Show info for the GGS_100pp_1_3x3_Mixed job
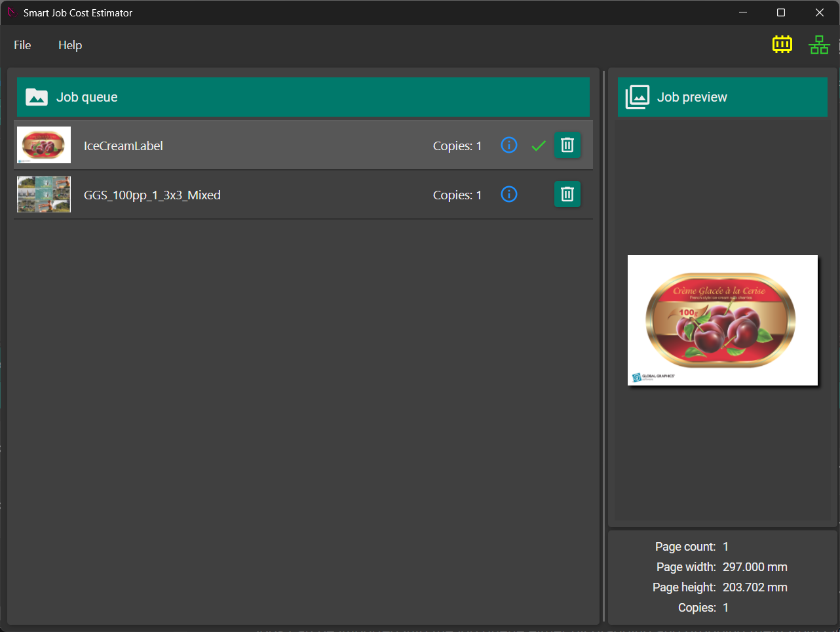The image size is (840, 632). pos(509,194)
